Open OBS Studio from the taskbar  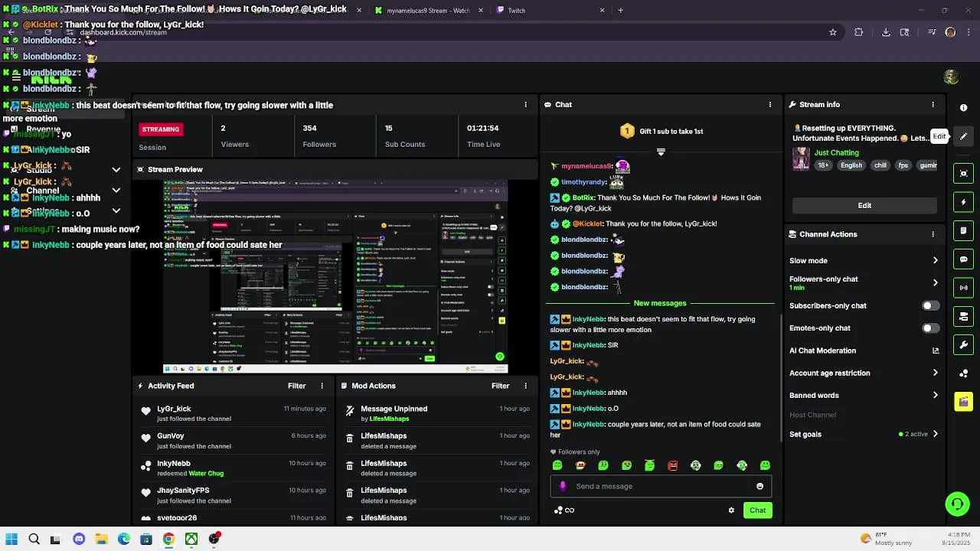click(214, 539)
